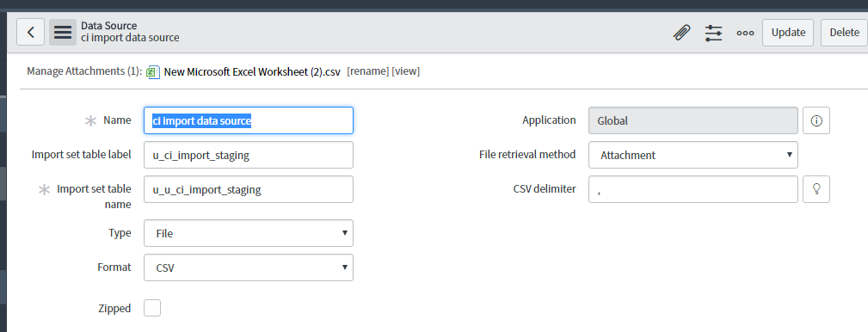The height and width of the screenshot is (332, 868).
Task: Open the Type dropdown showing File
Action: pyautogui.click(x=249, y=233)
